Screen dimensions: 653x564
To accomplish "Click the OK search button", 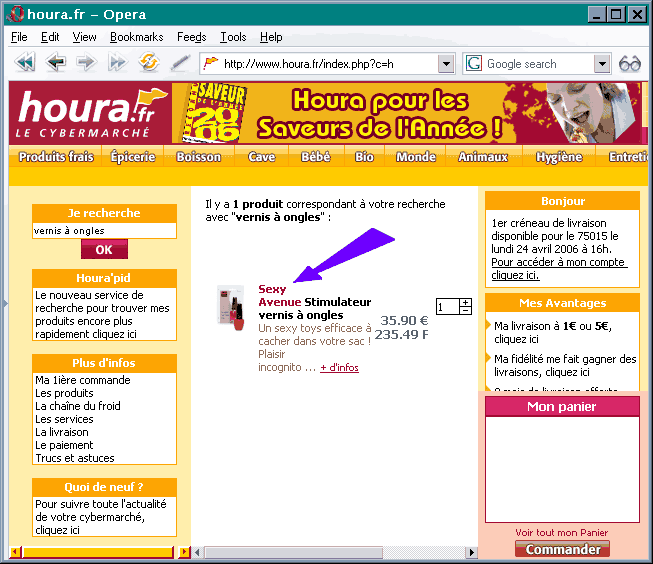I will (104, 250).
